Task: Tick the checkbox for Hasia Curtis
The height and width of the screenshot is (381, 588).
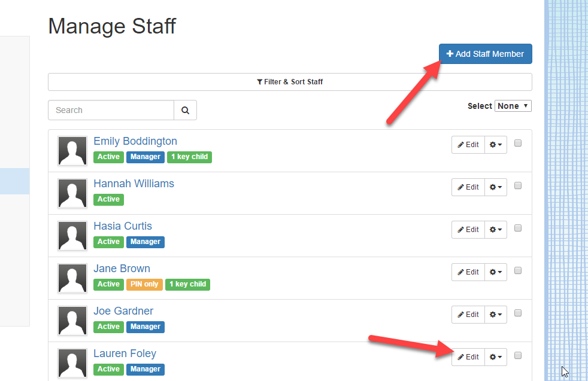Action: click(518, 228)
